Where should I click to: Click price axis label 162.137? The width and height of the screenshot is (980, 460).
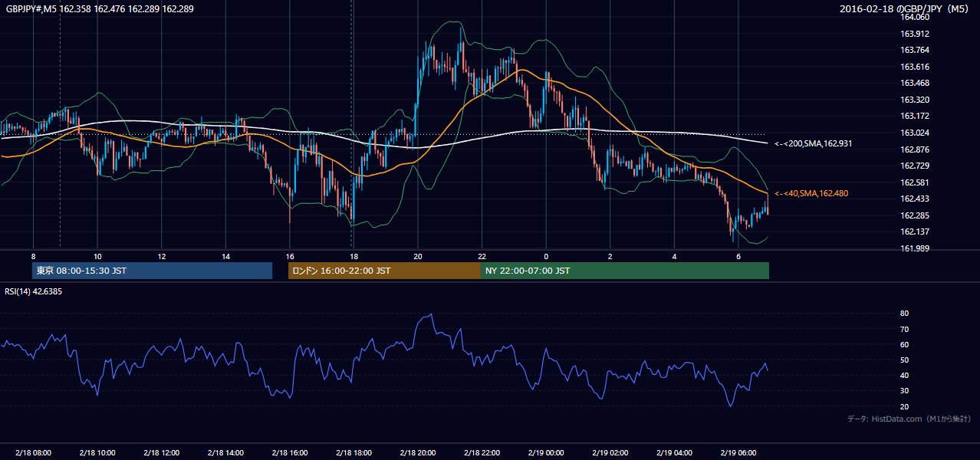pos(914,232)
